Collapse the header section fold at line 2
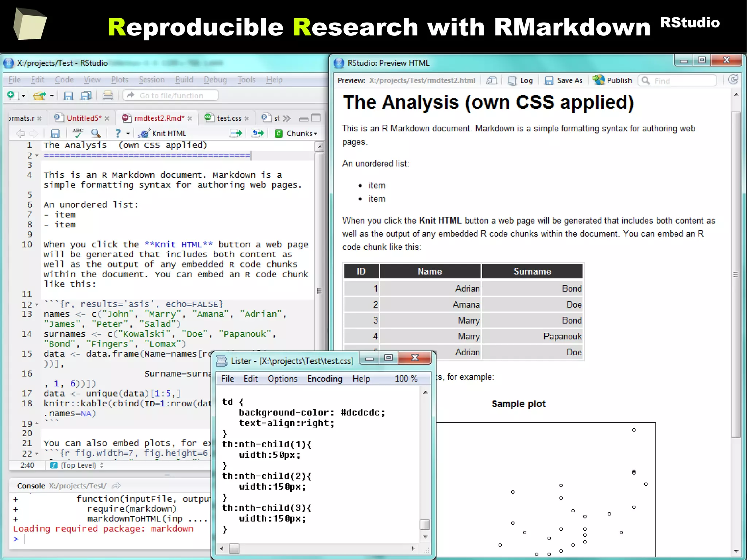The height and width of the screenshot is (560, 747). 36,156
